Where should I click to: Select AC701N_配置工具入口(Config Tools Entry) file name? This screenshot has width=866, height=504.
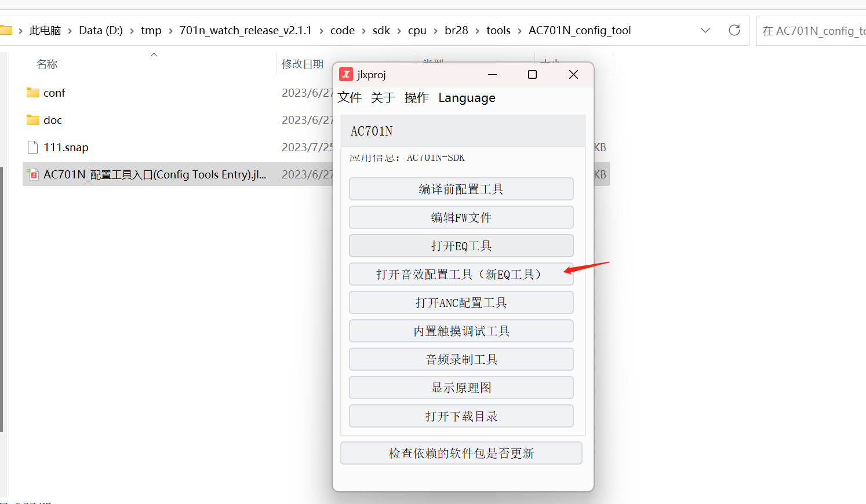tap(155, 174)
